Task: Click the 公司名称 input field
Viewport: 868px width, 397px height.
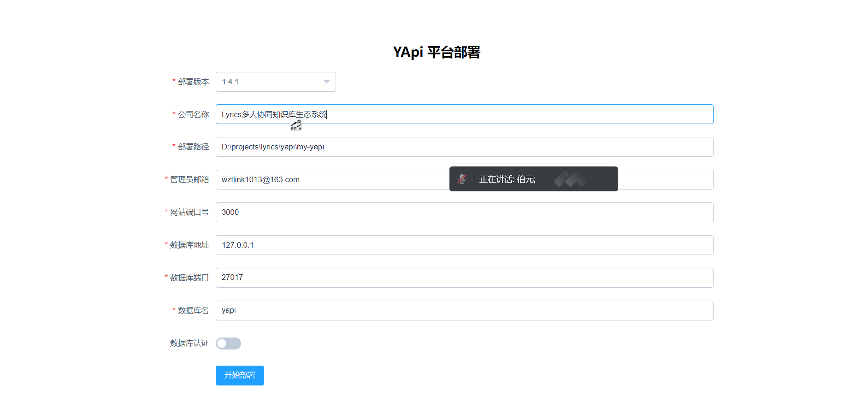Action: [x=464, y=114]
